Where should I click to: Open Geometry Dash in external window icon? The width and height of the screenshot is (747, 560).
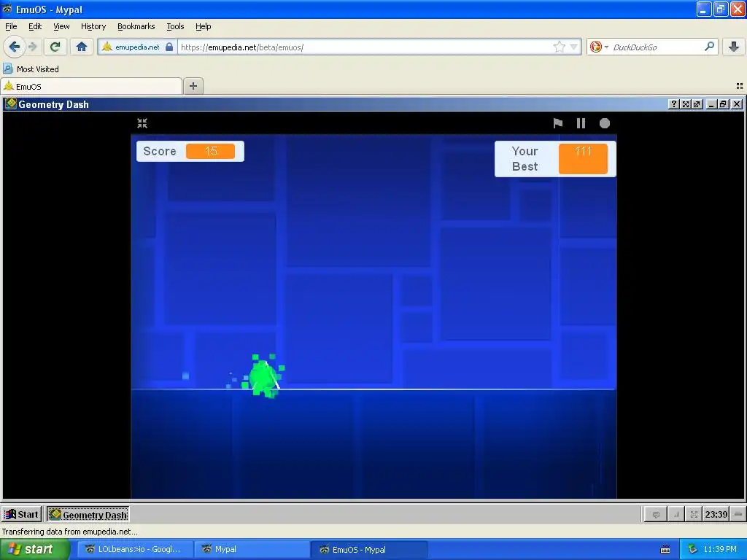coord(697,104)
